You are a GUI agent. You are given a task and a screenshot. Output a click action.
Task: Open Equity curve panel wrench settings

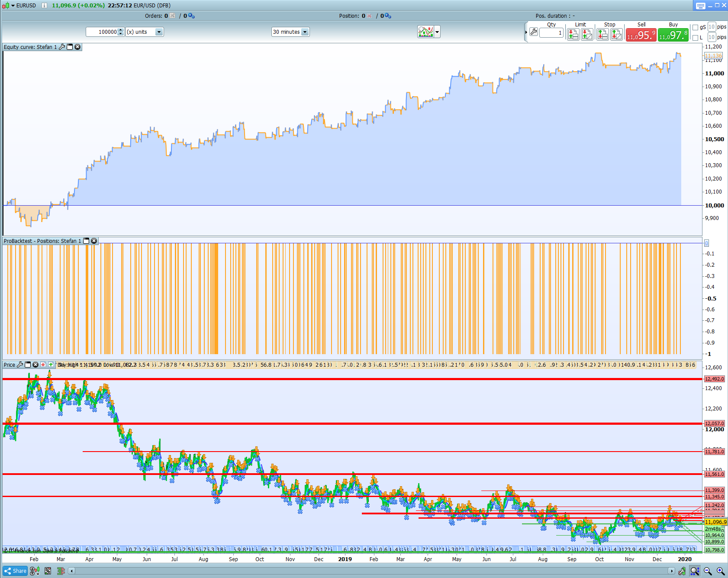tap(62, 47)
